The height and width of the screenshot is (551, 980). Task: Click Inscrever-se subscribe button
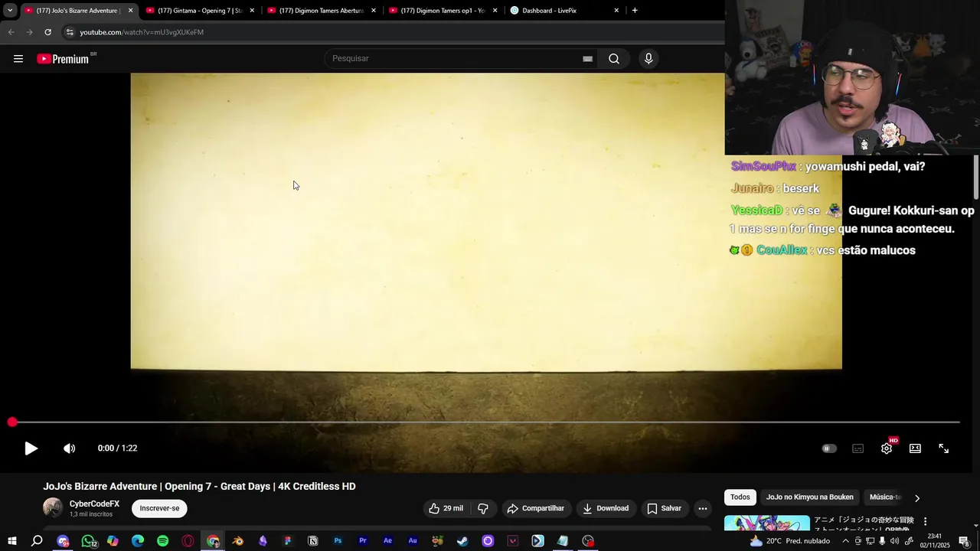click(159, 508)
